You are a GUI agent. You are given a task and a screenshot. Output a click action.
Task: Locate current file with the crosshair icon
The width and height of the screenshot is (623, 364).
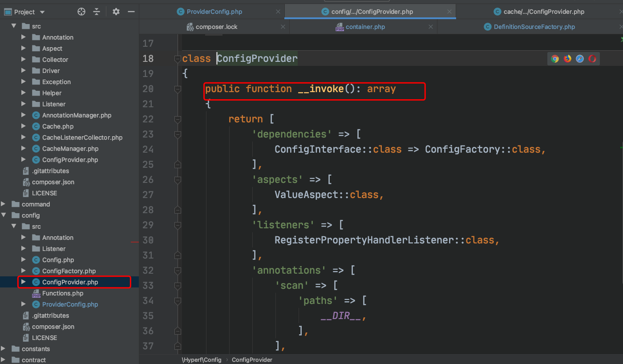click(x=81, y=12)
